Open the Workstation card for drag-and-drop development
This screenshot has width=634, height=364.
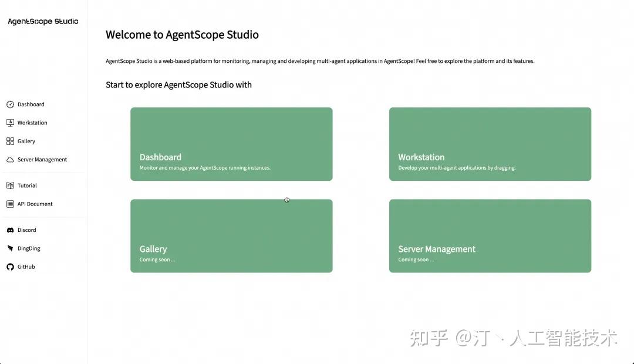[490, 143]
